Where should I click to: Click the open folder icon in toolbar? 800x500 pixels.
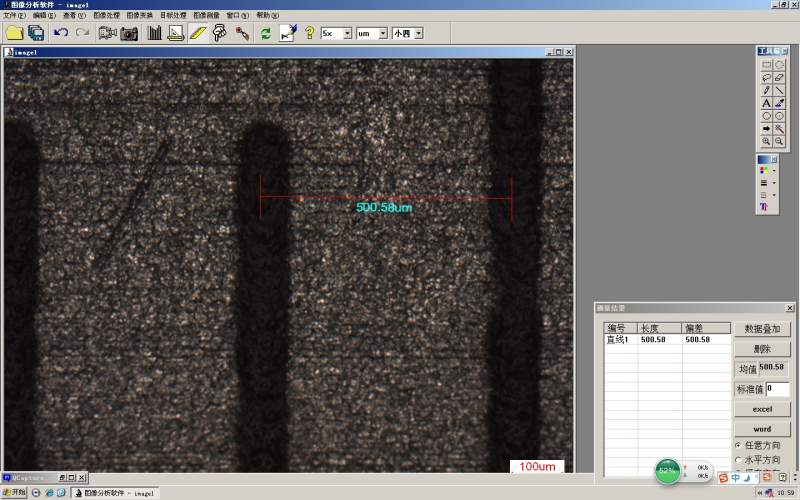14,33
